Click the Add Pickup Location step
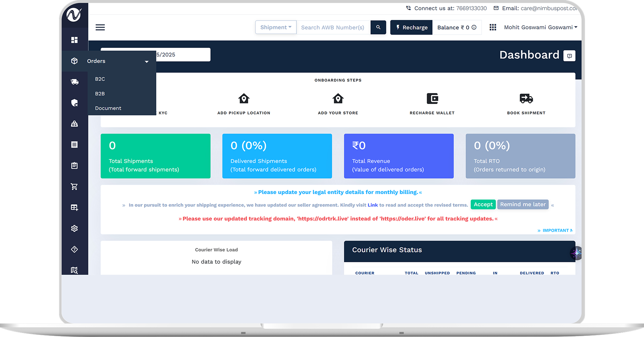Image resolution: width=644 pixels, height=337 pixels. (244, 104)
